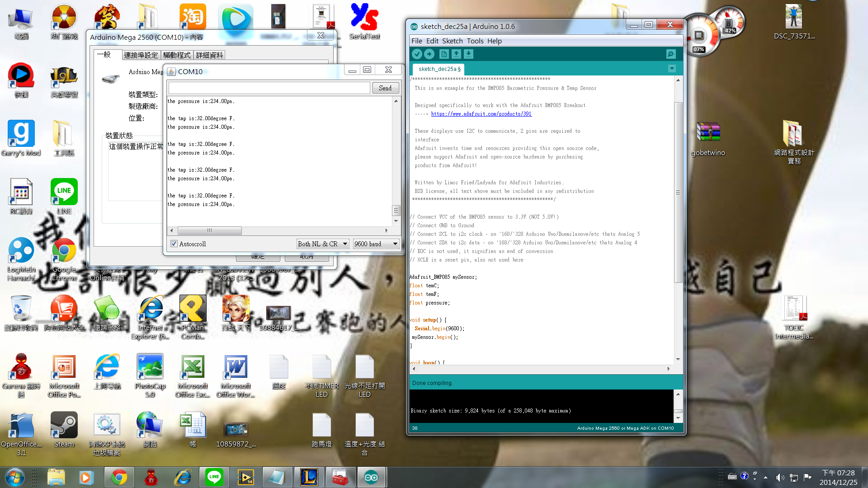Open Microsoft Office Excel shortcut
Image resolution: width=868 pixels, height=488 pixels.
tap(193, 375)
